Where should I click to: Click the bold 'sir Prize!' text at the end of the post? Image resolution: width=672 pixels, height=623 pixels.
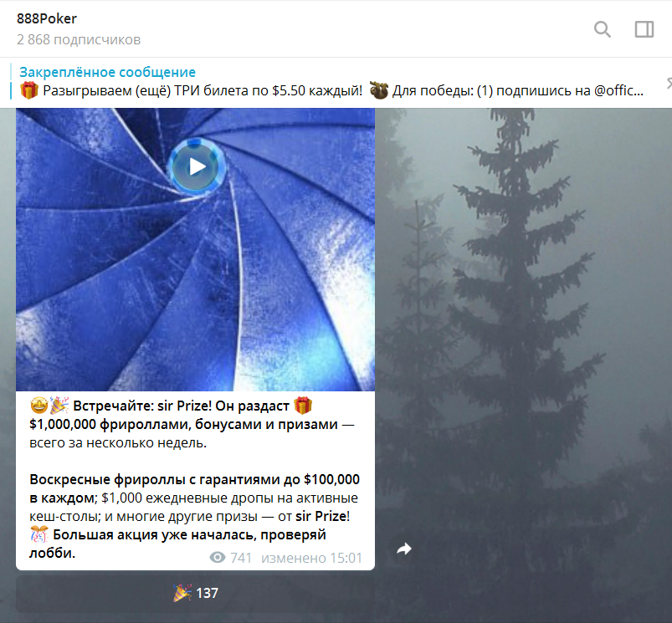[x=323, y=517]
